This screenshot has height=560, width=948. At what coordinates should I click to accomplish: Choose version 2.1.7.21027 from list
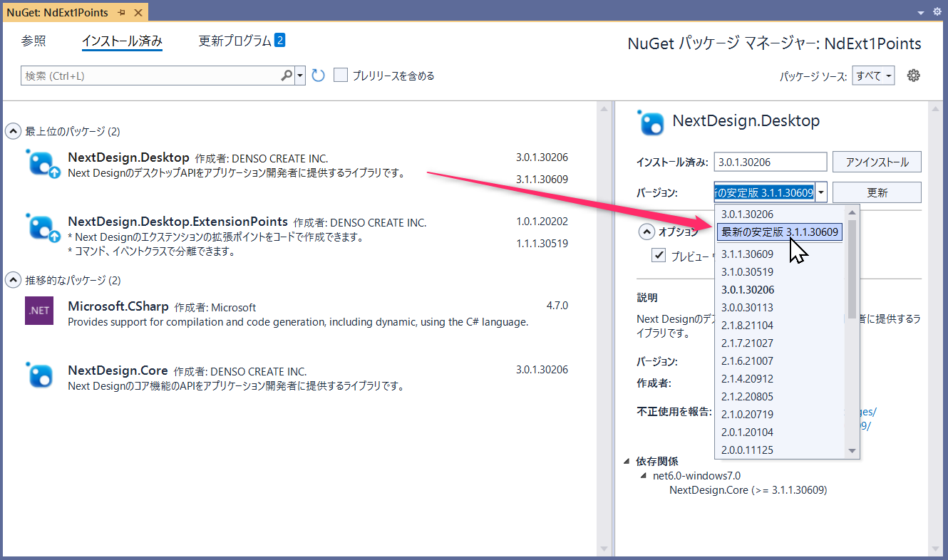point(747,343)
